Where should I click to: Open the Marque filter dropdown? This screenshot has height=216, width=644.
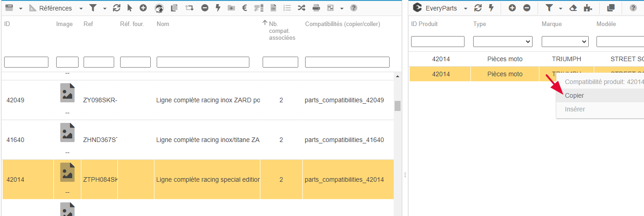(x=565, y=42)
